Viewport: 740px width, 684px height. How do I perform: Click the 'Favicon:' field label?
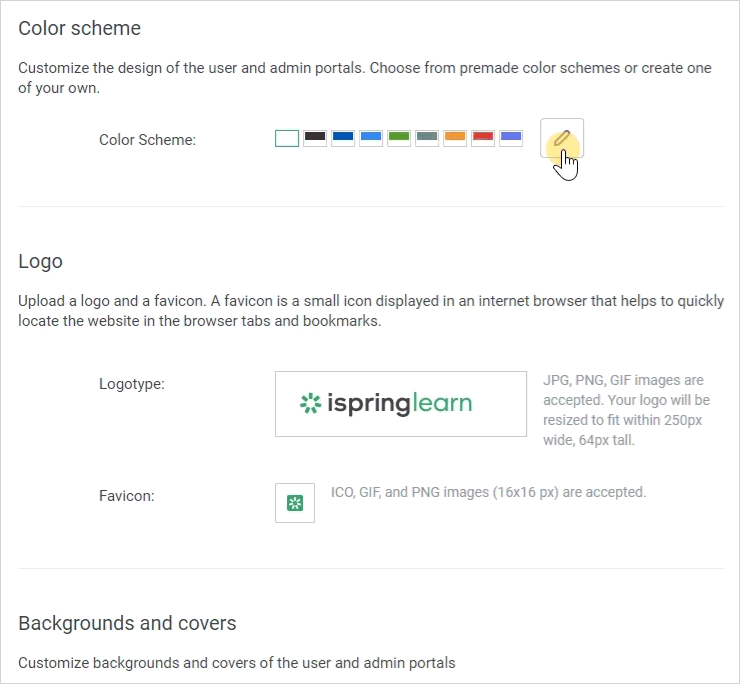point(126,496)
